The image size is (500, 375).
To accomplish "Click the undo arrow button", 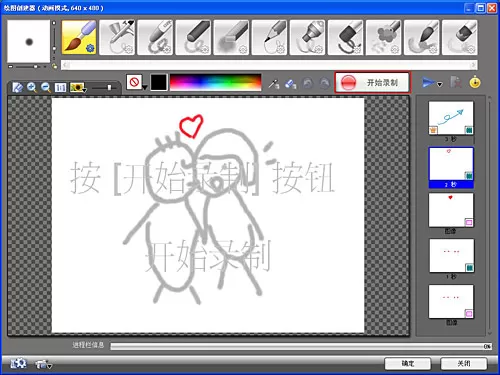I will (308, 83).
